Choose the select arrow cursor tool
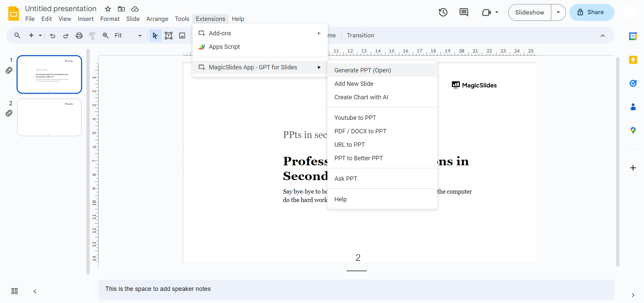This screenshot has height=303, width=644. point(155,35)
